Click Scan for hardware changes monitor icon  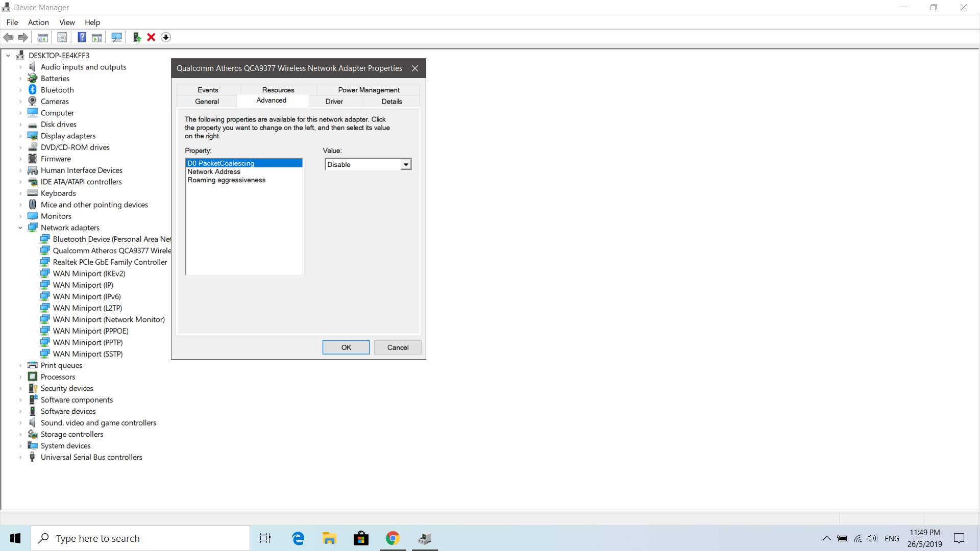tap(117, 37)
